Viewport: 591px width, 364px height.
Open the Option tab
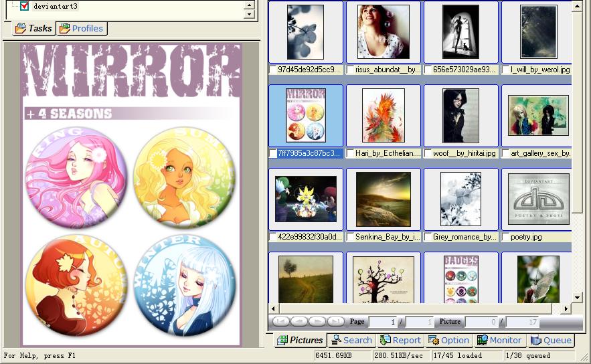pos(449,341)
